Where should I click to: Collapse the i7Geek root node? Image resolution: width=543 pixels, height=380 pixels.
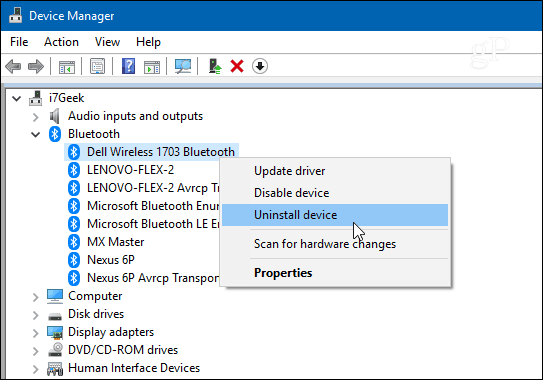pyautogui.click(x=16, y=99)
